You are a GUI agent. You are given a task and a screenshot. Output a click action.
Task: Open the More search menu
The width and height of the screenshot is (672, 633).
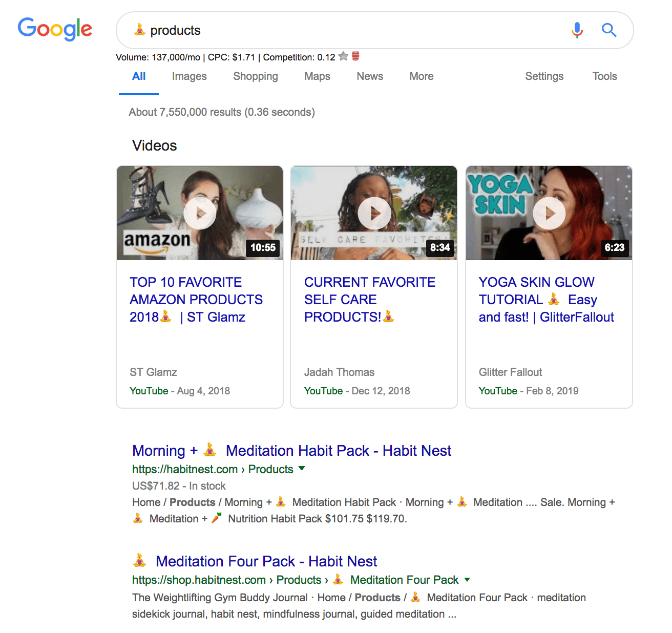(x=421, y=76)
